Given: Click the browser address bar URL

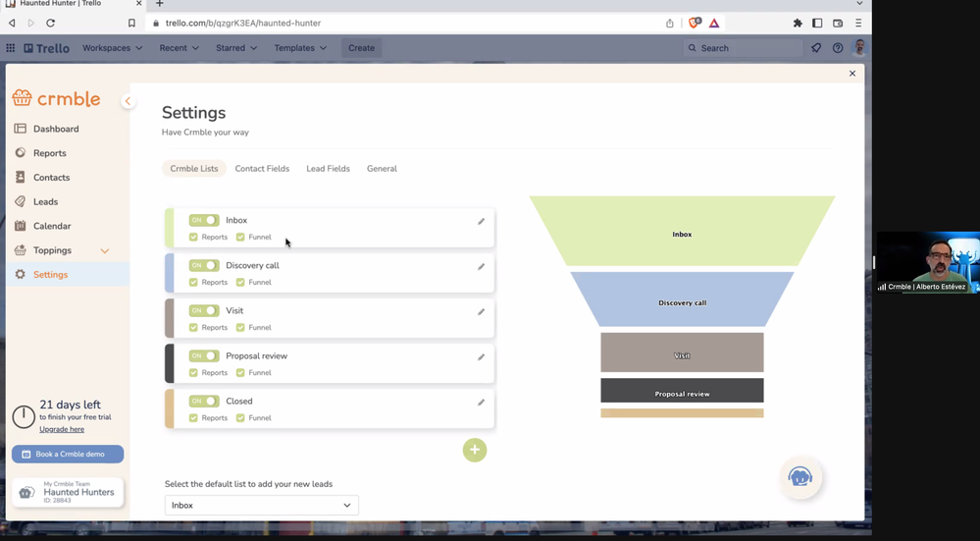Looking at the screenshot, I should (243, 24).
